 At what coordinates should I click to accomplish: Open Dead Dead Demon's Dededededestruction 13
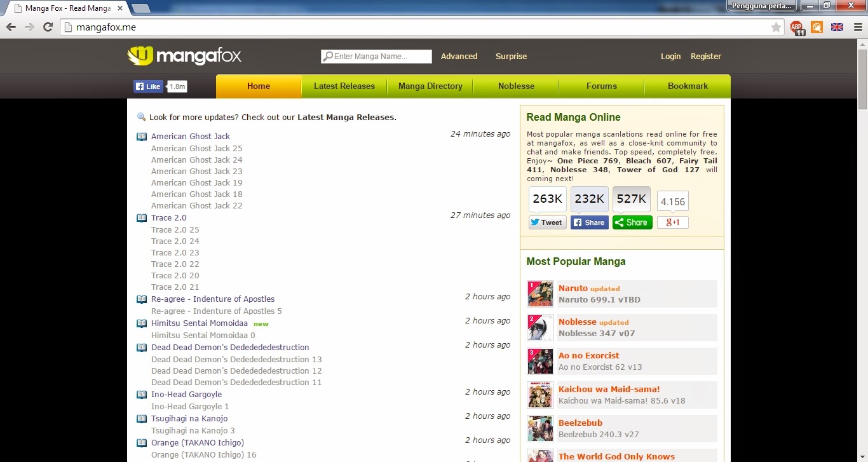[236, 360]
